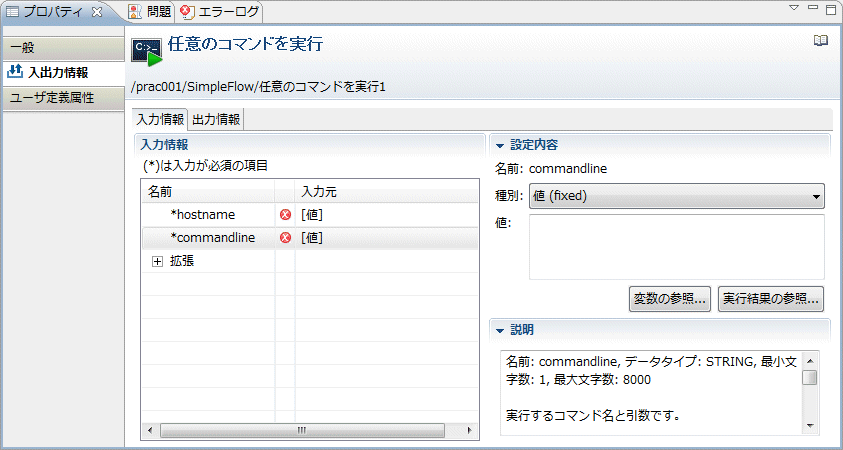This screenshot has width=843, height=450.
Task: Switch to the 問題 tab
Action: pos(151,12)
